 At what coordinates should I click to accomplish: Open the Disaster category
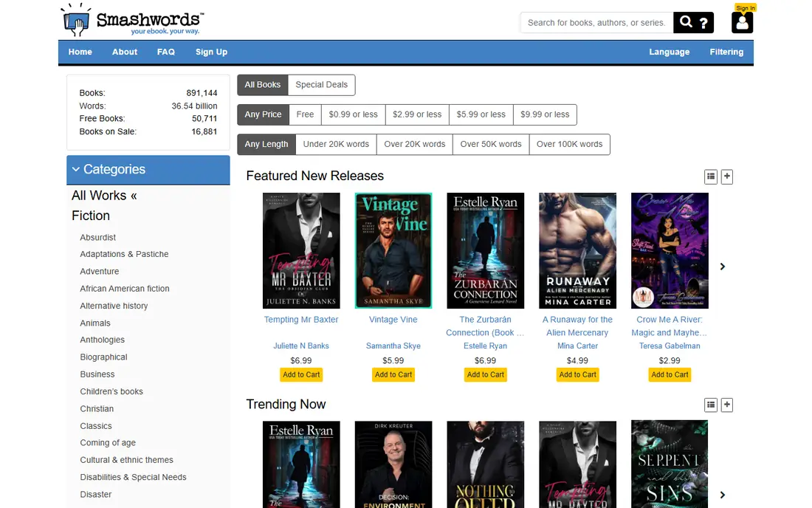(96, 495)
